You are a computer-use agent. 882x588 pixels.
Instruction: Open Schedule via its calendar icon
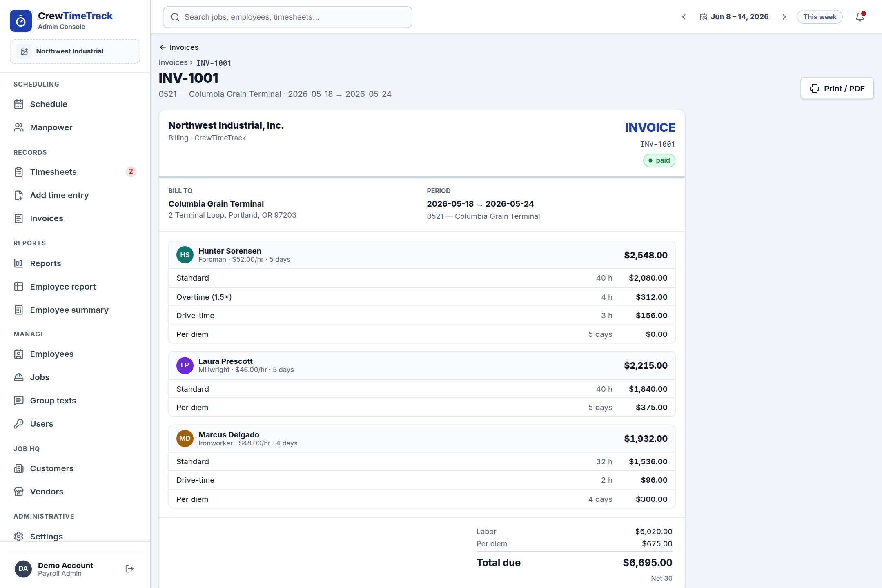pos(19,104)
